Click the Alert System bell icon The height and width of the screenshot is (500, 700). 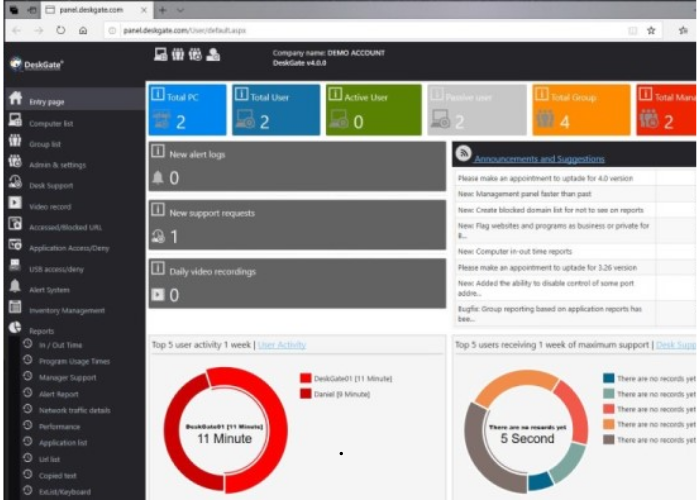pyautogui.click(x=15, y=286)
